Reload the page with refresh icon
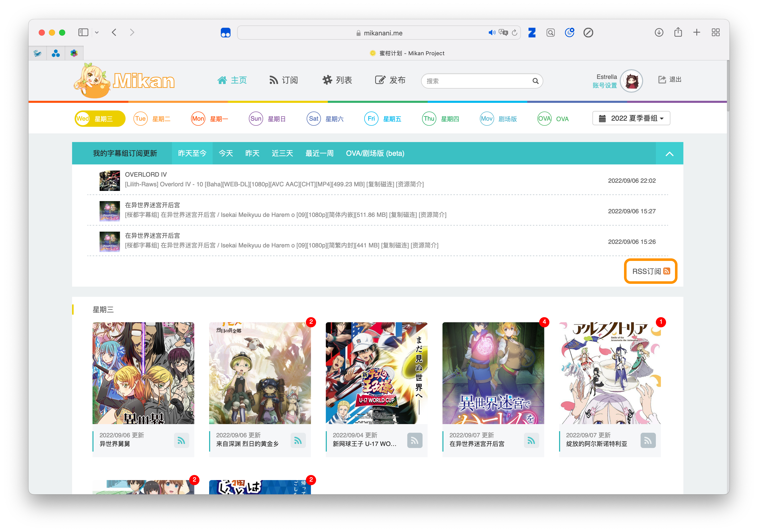Screen dimensions: 758x532 click(x=514, y=33)
